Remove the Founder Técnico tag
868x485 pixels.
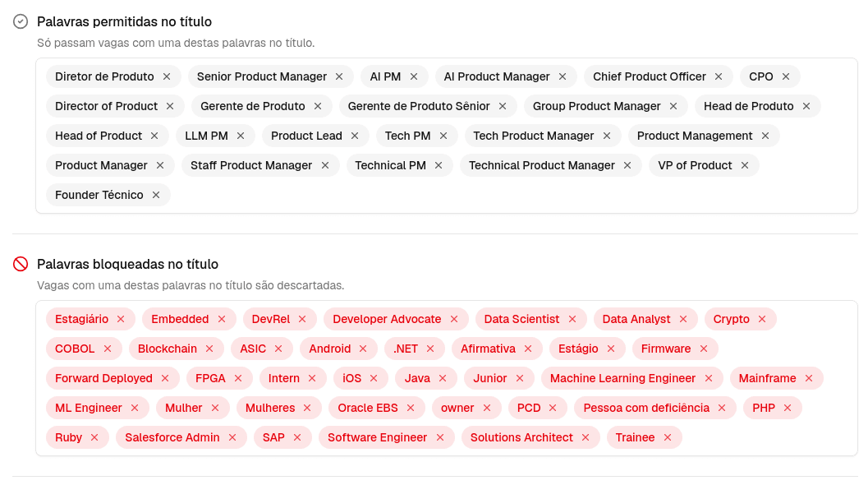pyautogui.click(x=156, y=195)
